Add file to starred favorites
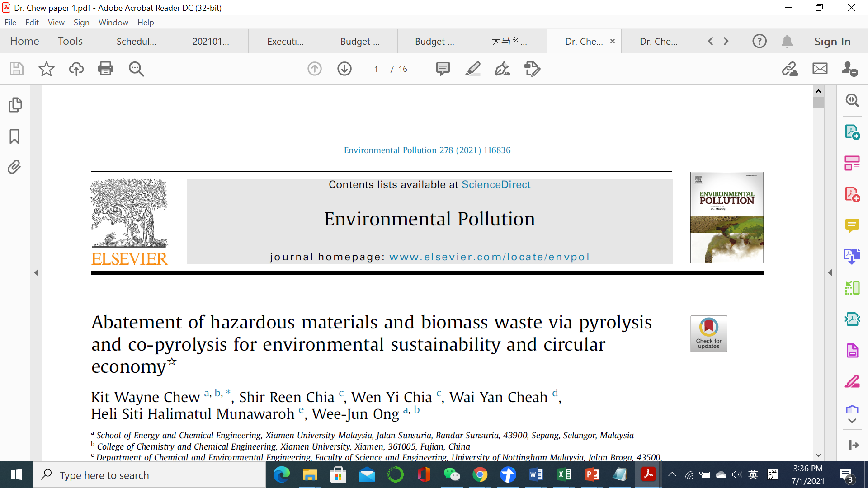 (x=46, y=69)
